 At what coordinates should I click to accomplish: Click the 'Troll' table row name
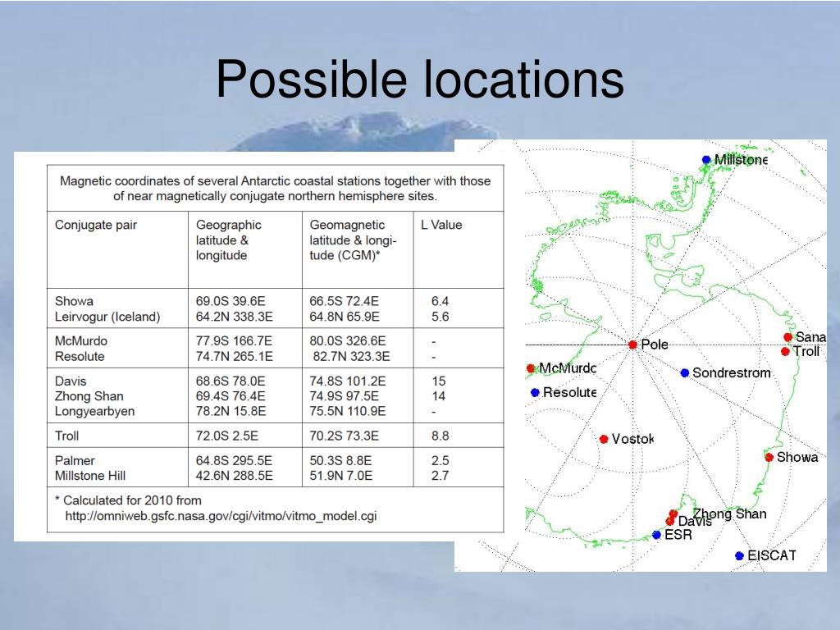[x=66, y=436]
